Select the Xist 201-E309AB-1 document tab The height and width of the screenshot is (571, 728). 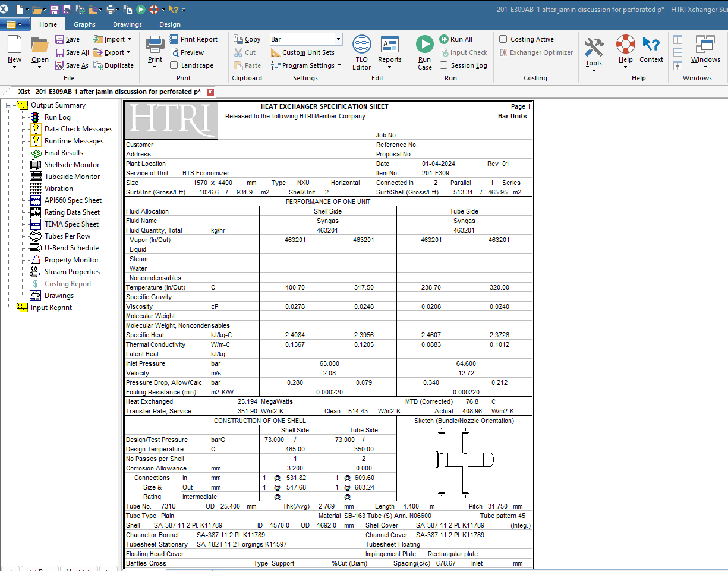click(109, 92)
